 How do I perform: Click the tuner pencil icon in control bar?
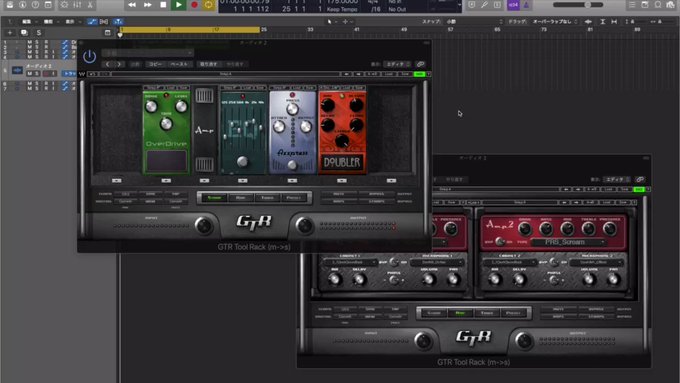coord(484,4)
